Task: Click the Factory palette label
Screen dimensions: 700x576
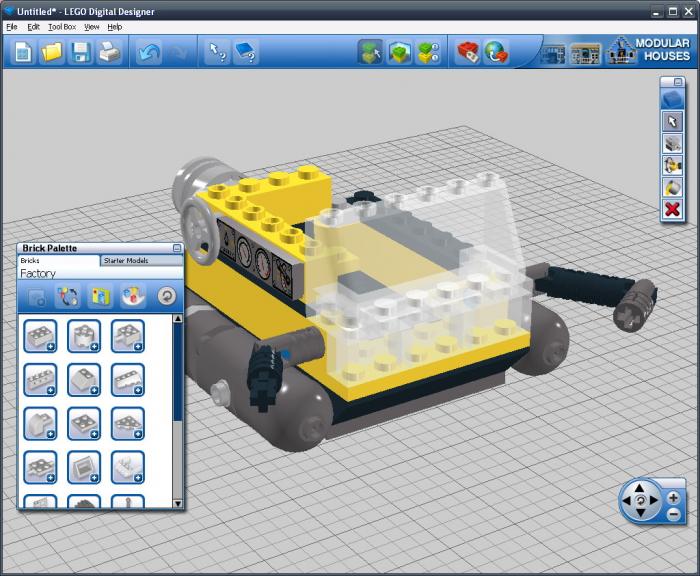Action: 38,273
